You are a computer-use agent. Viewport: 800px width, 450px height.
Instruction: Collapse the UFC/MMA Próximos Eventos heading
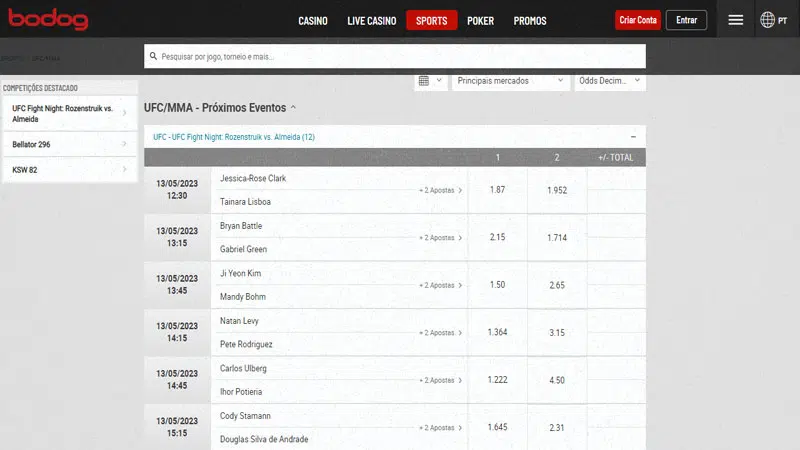click(294, 108)
